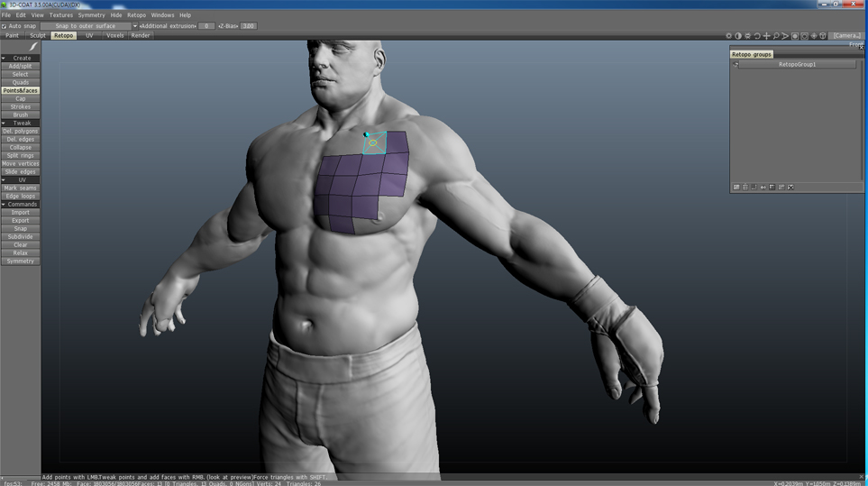Open the File menu
The height and width of the screenshot is (486, 868).
tap(6, 15)
